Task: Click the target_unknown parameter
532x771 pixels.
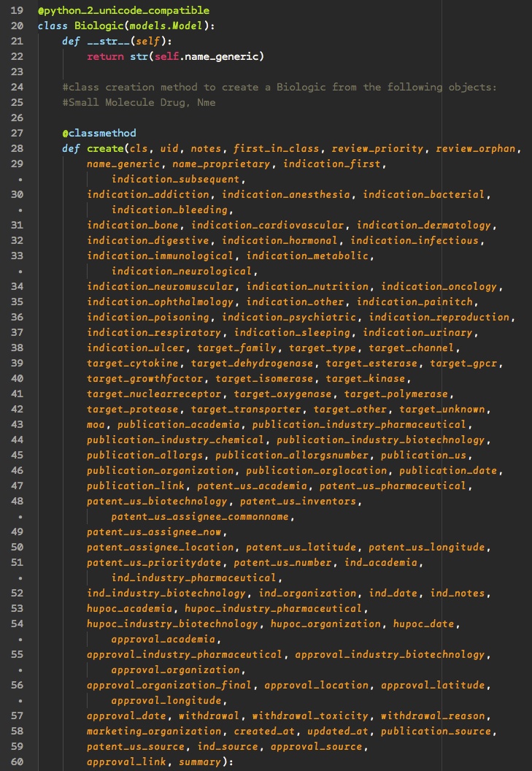Action: click(442, 409)
